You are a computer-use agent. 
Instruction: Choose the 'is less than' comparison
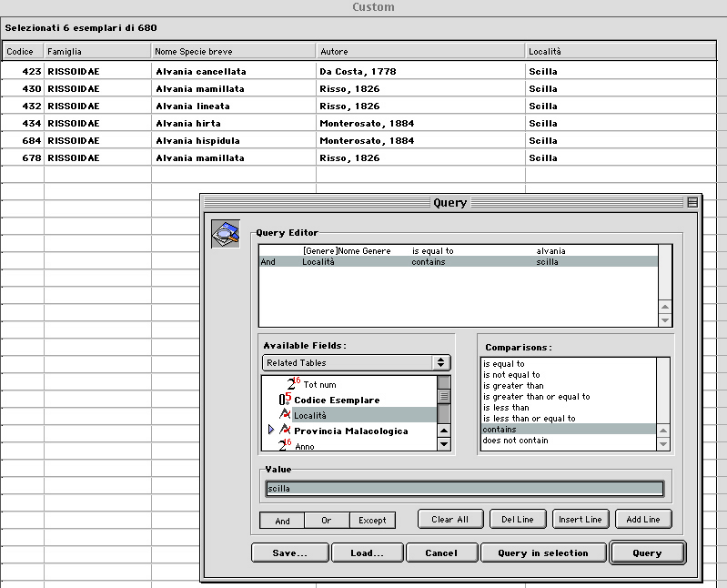tap(569, 408)
